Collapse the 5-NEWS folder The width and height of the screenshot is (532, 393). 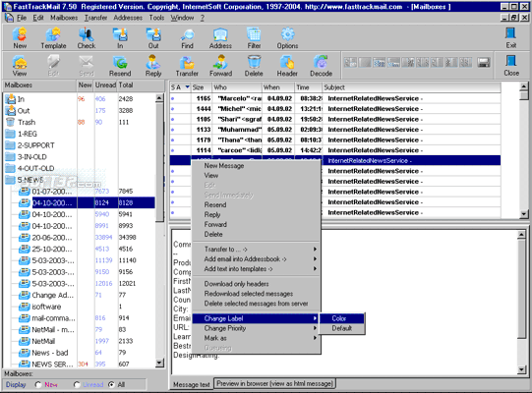(30, 180)
